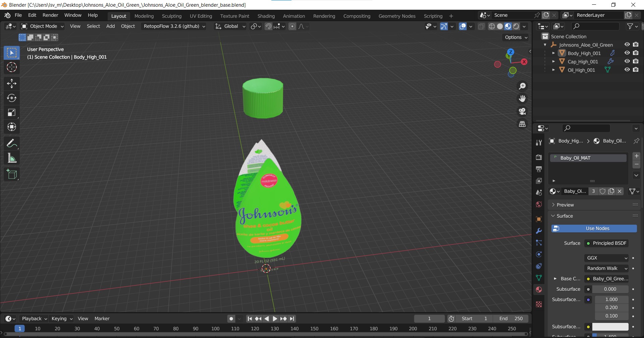Open viewport Options dropdown
Viewport: 644px width, 338px height.
click(x=516, y=37)
